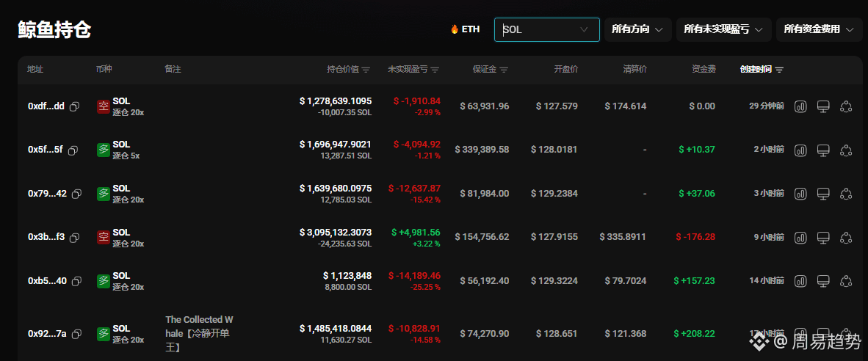Open wallet address 0x3b...f3
This screenshot has width=868, height=361.
[46, 237]
